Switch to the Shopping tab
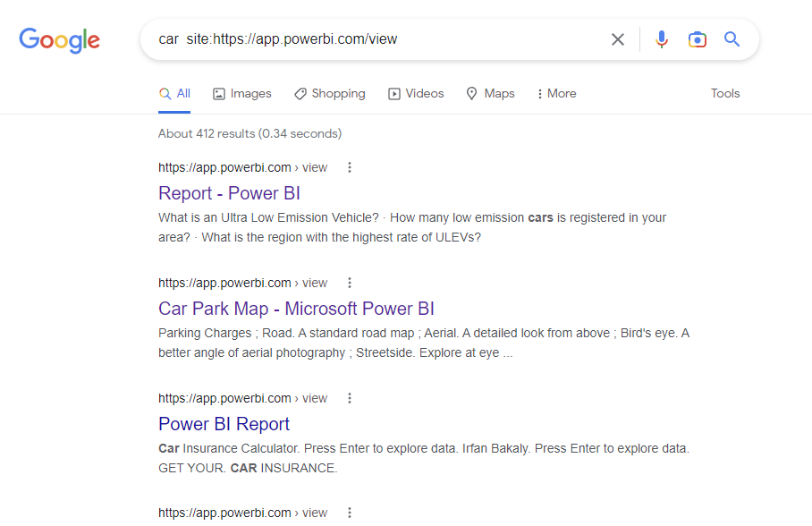Screen dimensions: 812x526 click(x=330, y=94)
